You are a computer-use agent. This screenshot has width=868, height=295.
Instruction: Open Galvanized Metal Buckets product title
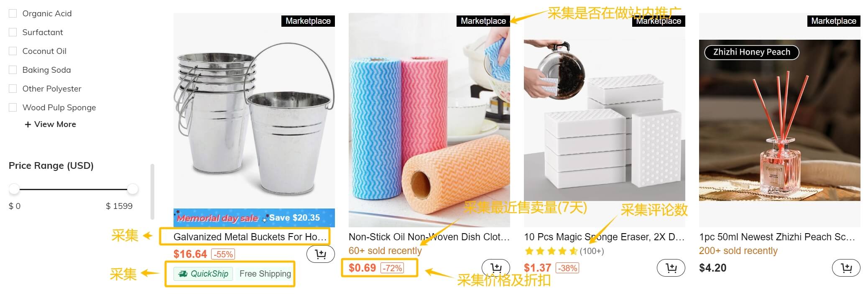point(250,237)
